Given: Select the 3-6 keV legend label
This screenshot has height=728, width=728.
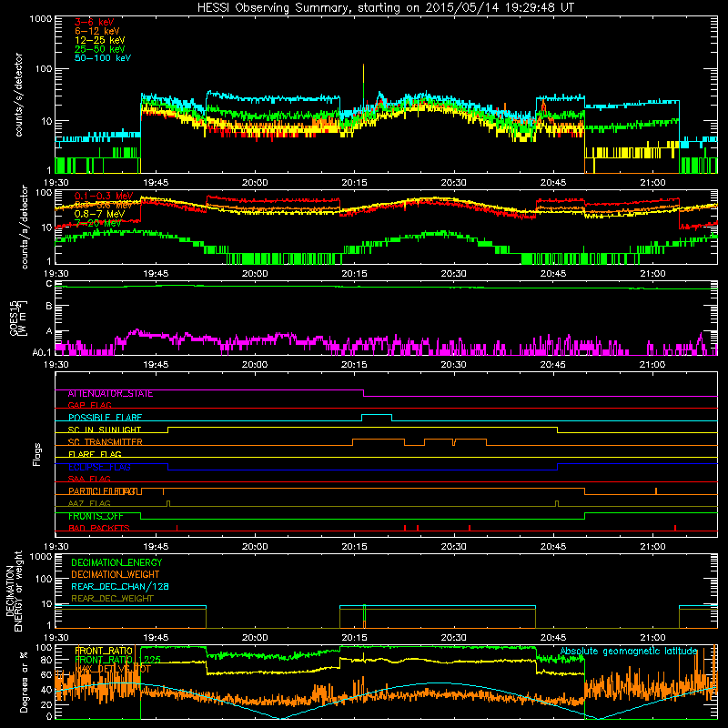Looking at the screenshot, I should (95, 22).
